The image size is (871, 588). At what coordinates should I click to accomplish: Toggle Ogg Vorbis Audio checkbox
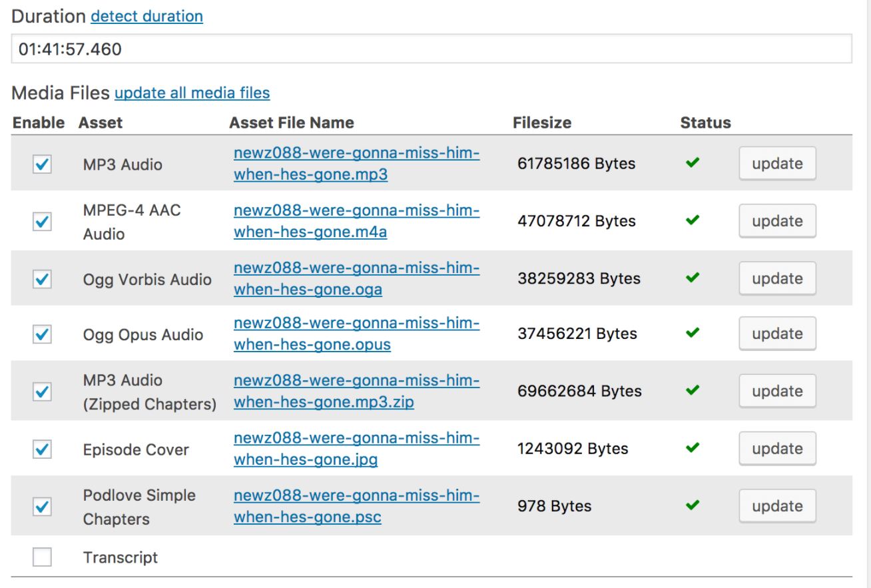pos(42,279)
